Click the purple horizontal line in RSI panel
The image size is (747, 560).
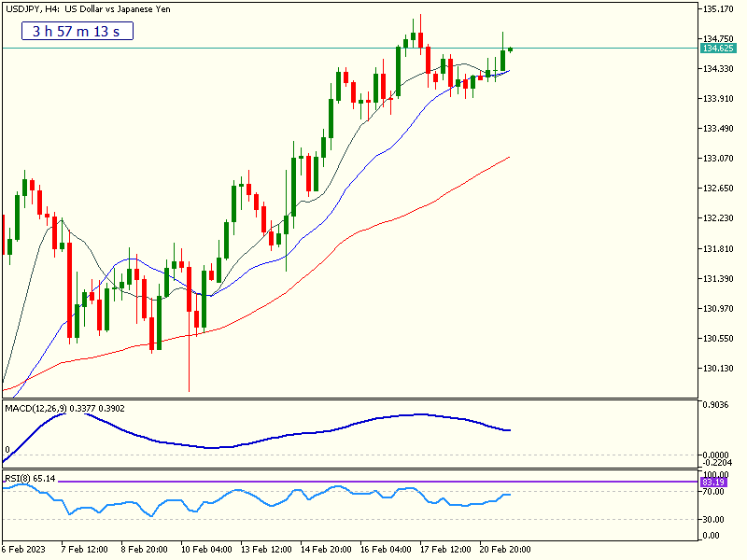tap(373, 482)
